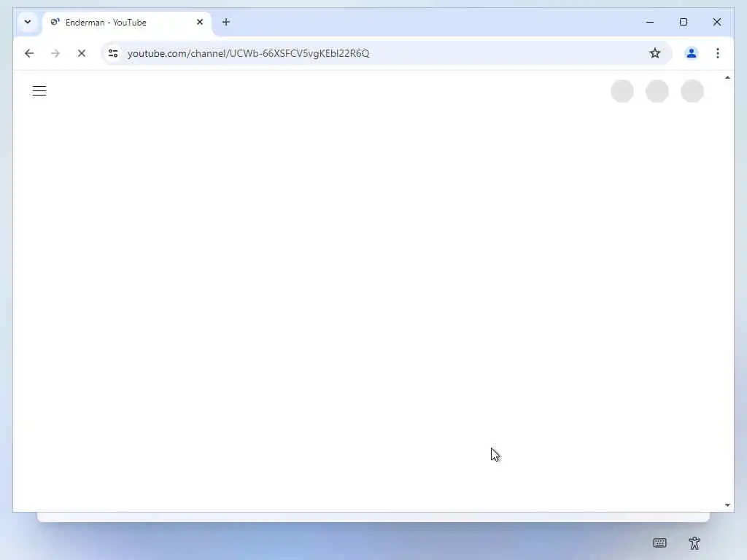
Task: Open the accessibility options icon
Action: (694, 542)
